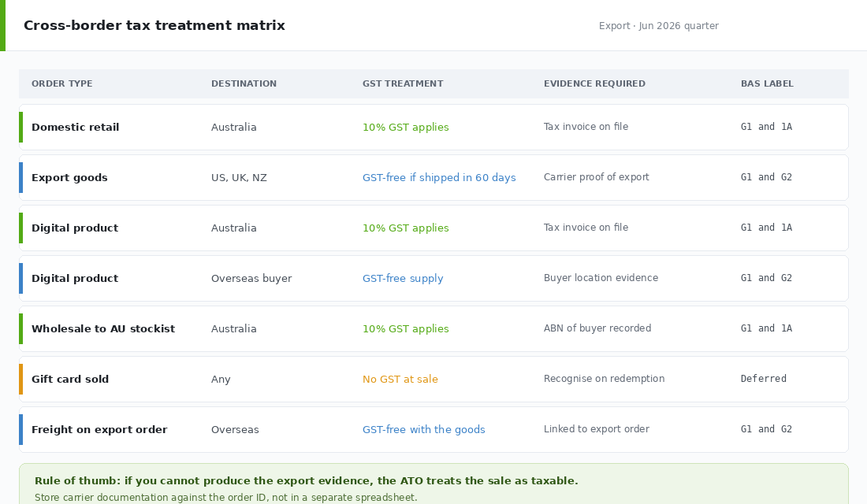867x504 pixels.
Task: Click 'G1 and 1A' in Domestic retail row
Action: point(766,127)
